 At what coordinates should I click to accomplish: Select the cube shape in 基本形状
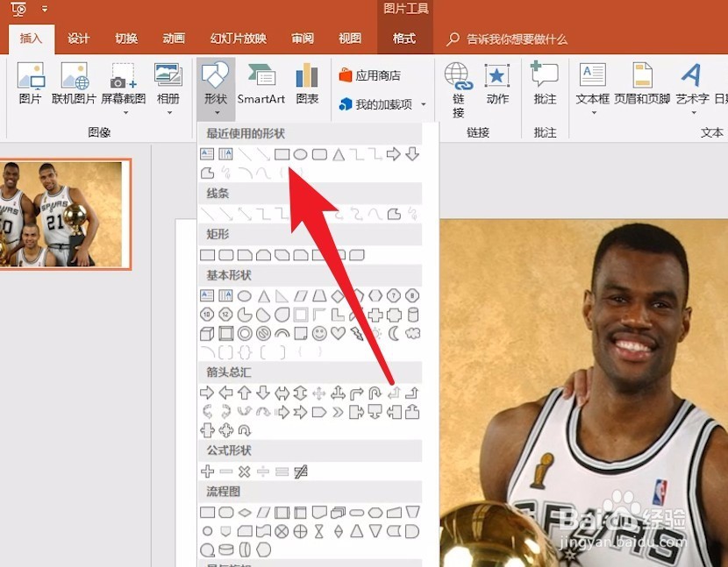click(x=207, y=333)
